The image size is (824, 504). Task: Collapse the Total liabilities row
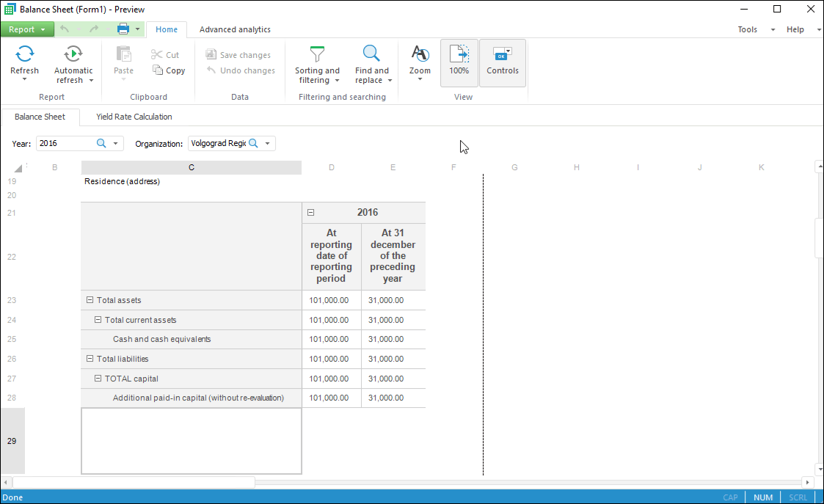pos(90,359)
